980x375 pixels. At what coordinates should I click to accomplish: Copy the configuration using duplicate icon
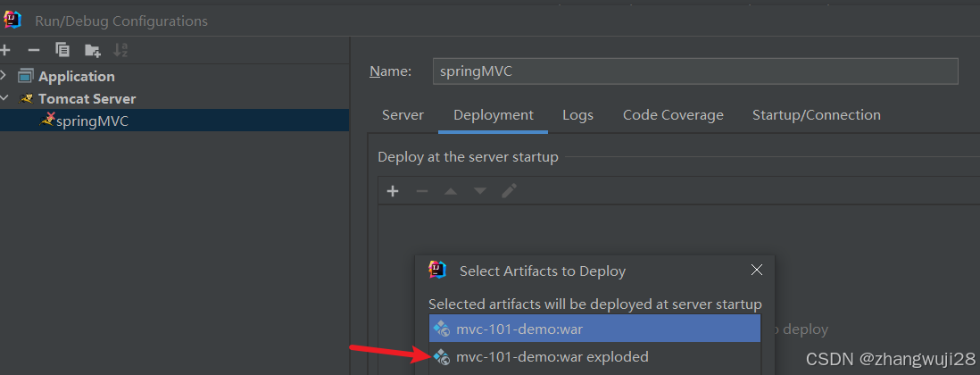[62, 50]
